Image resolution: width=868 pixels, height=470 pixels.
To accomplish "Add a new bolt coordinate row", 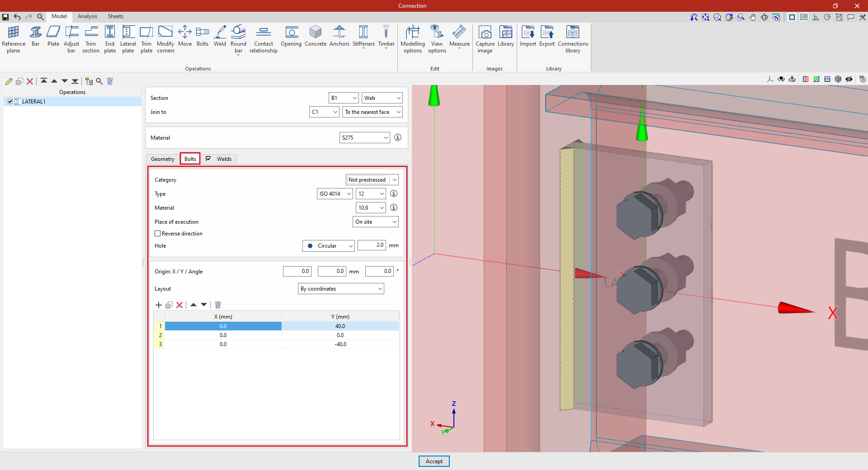I will (x=159, y=305).
